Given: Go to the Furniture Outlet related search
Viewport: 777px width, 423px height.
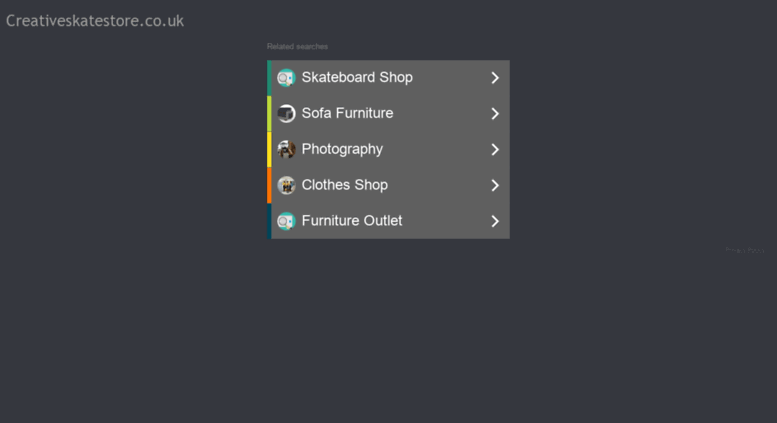Looking at the screenshot, I should (388, 221).
